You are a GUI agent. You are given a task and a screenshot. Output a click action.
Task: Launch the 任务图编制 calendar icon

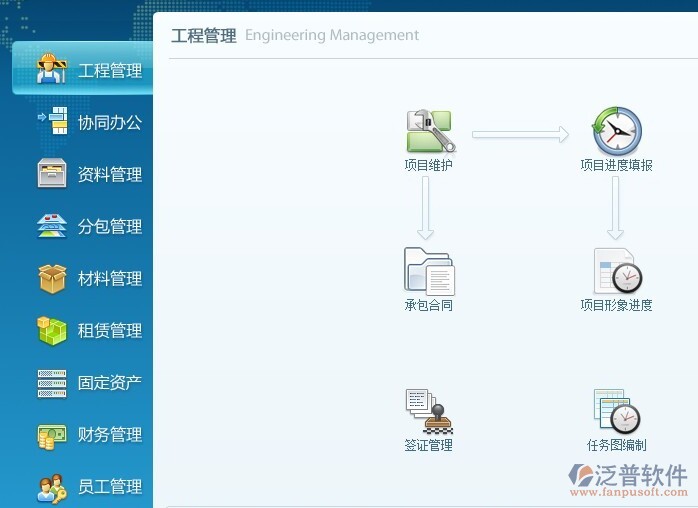pyautogui.click(x=616, y=411)
